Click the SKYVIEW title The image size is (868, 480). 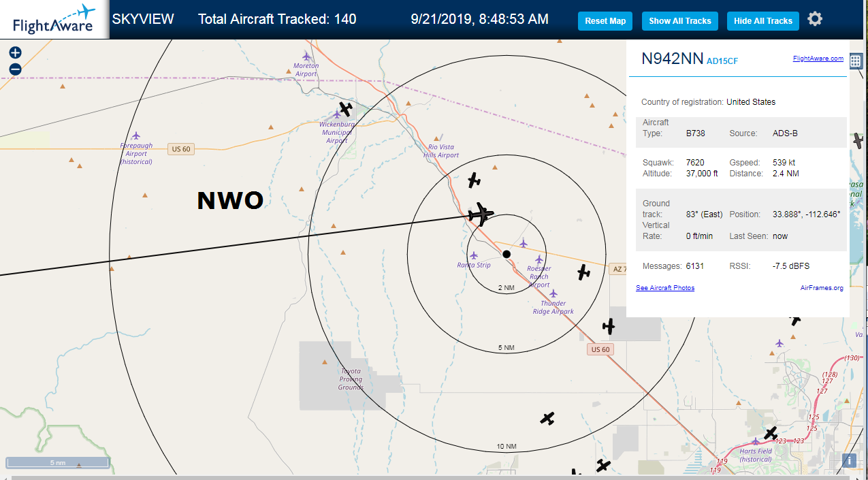143,19
